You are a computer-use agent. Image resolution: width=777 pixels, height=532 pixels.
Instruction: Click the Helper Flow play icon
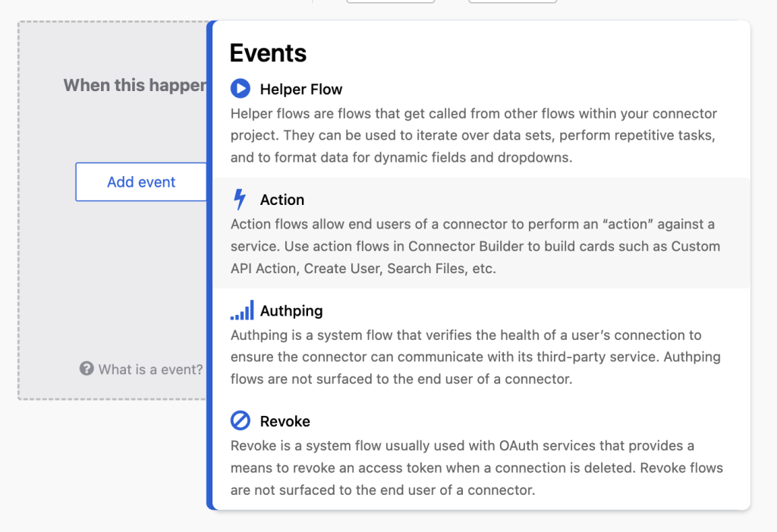[241, 89]
